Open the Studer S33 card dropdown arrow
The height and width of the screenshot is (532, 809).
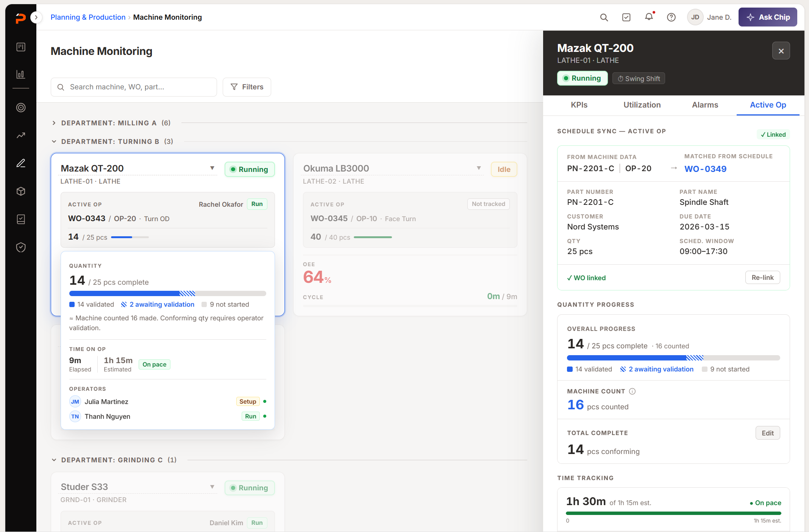(212, 487)
